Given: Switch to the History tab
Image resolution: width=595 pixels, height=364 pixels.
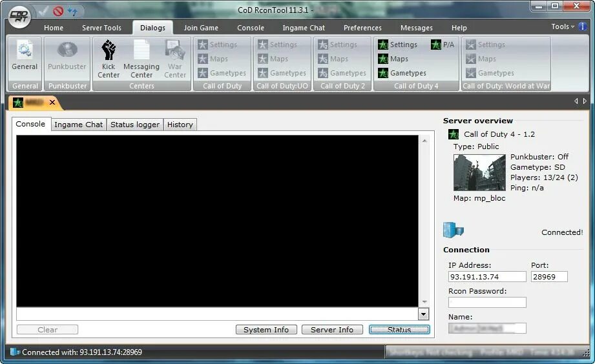Looking at the screenshot, I should point(180,125).
